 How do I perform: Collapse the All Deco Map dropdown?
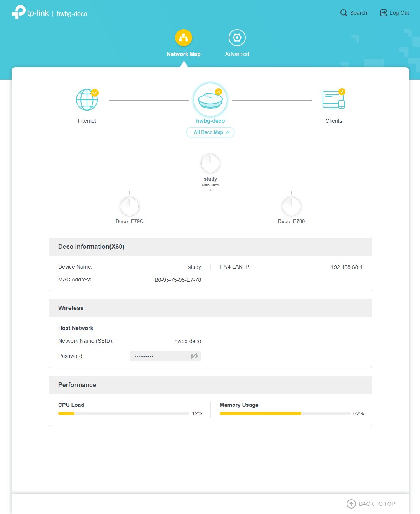point(210,132)
